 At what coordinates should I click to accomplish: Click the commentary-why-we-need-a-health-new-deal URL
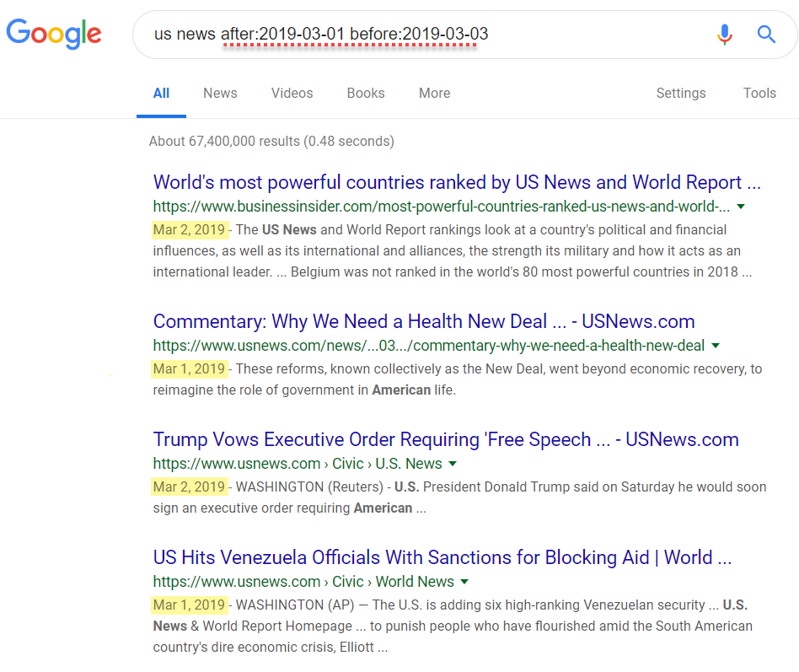tap(428, 346)
